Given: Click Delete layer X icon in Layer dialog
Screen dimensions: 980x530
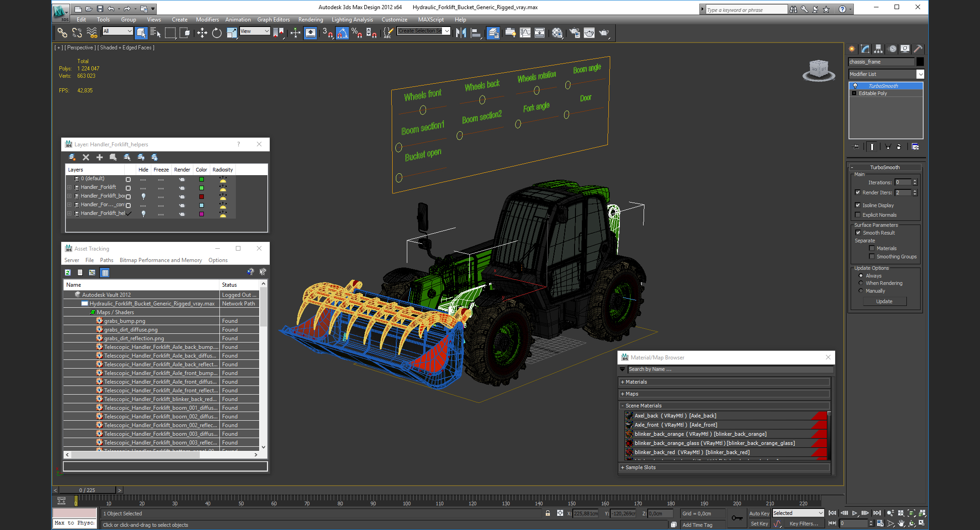Looking at the screenshot, I should tap(86, 157).
